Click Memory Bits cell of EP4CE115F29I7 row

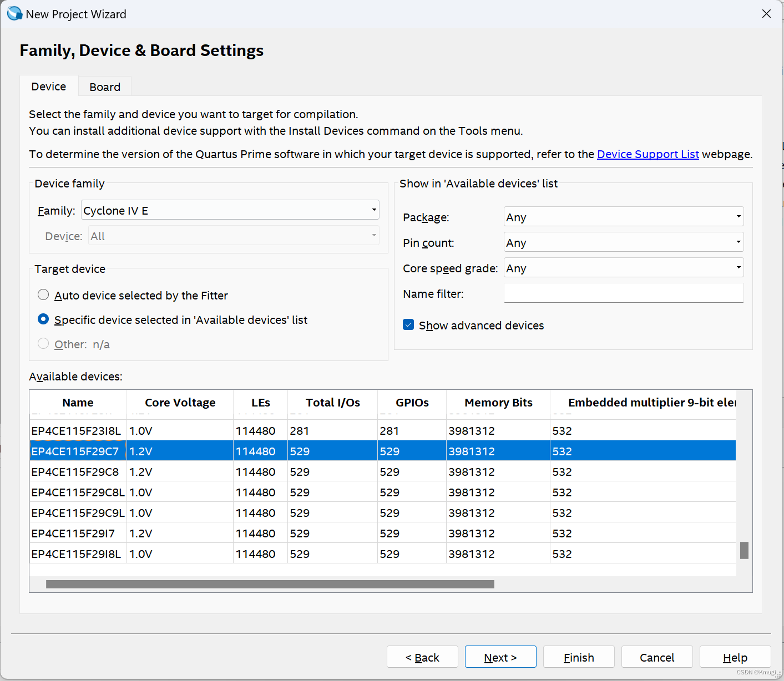498,533
